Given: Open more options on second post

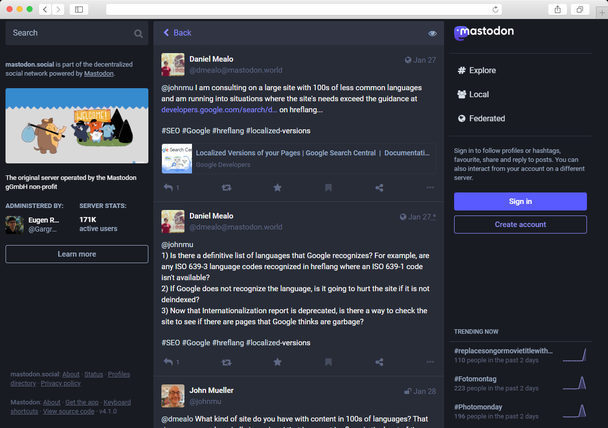Looking at the screenshot, I should [430, 362].
